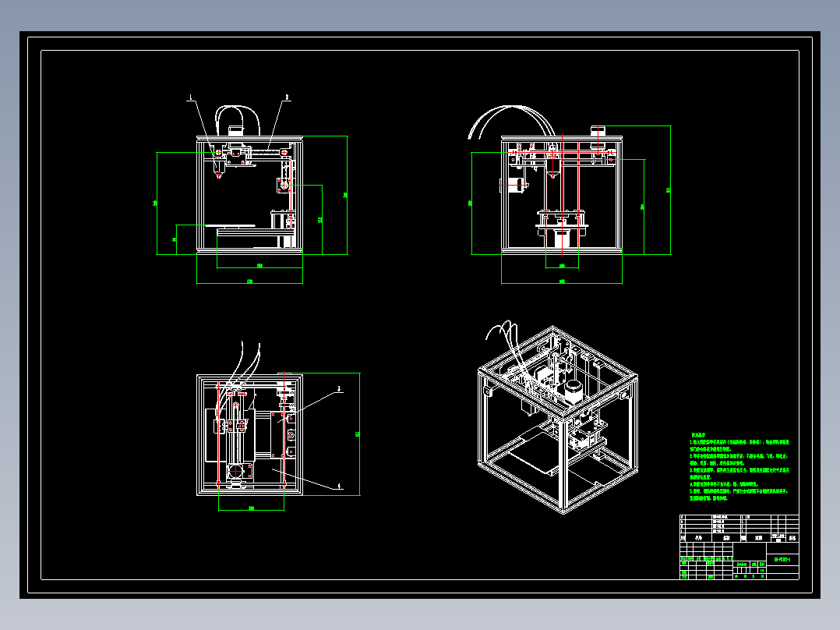
Task: Select the side elevation view drawing
Action: coord(570,194)
